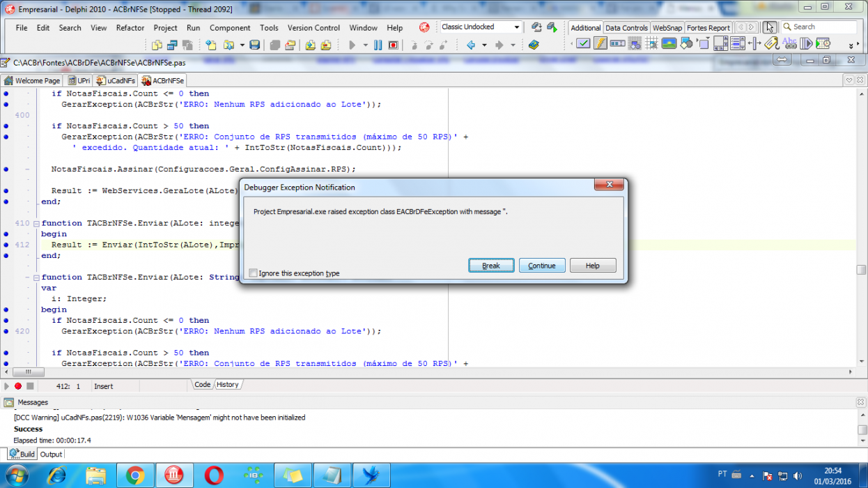868x488 pixels.
Task: Select the Shape component icon
Action: pos(686,43)
